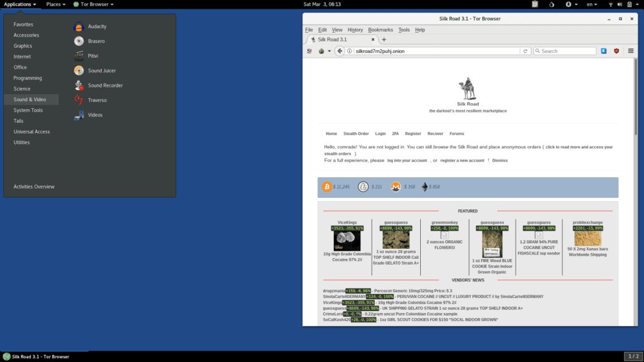Open Sound Juicer
Screen dimensions: 644x362
tap(101, 70)
